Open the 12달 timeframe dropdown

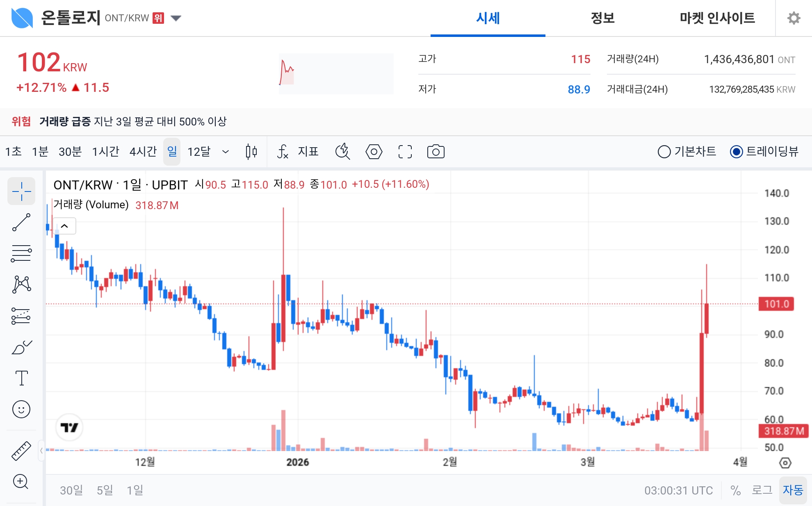pyautogui.click(x=225, y=152)
